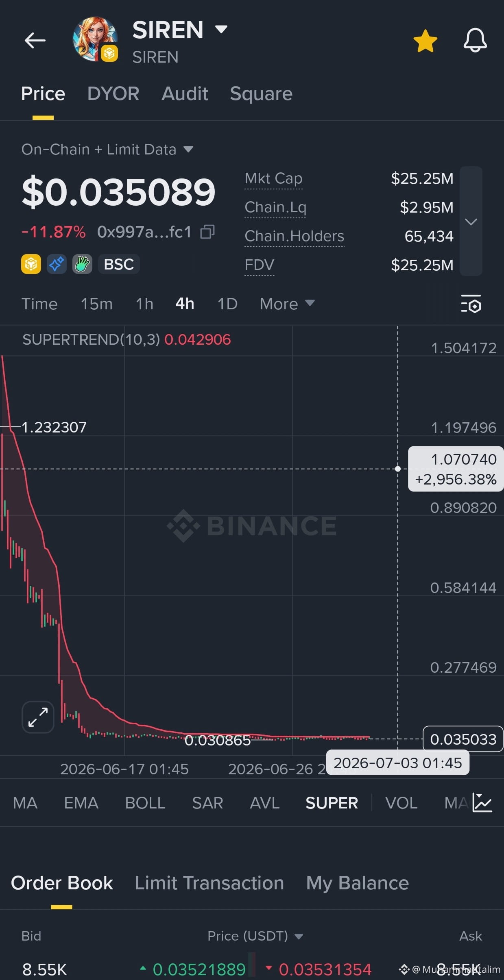Tap the blue sparkle badge icon

click(x=57, y=264)
